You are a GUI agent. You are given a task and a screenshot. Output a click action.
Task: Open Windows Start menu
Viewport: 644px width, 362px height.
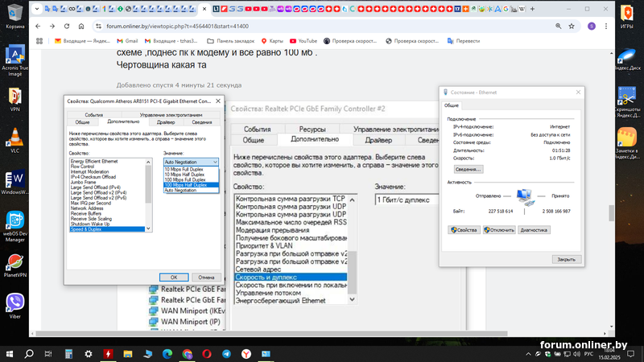[x=9, y=354]
